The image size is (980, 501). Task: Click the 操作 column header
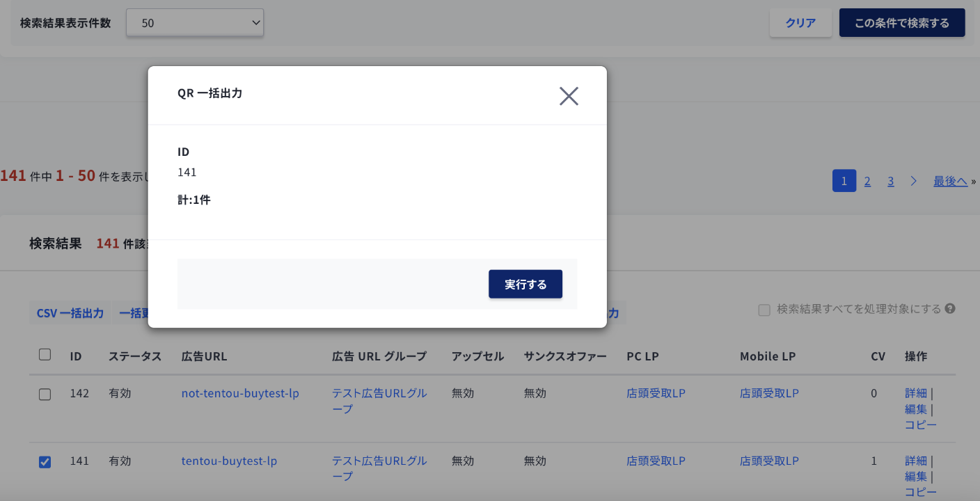point(916,356)
